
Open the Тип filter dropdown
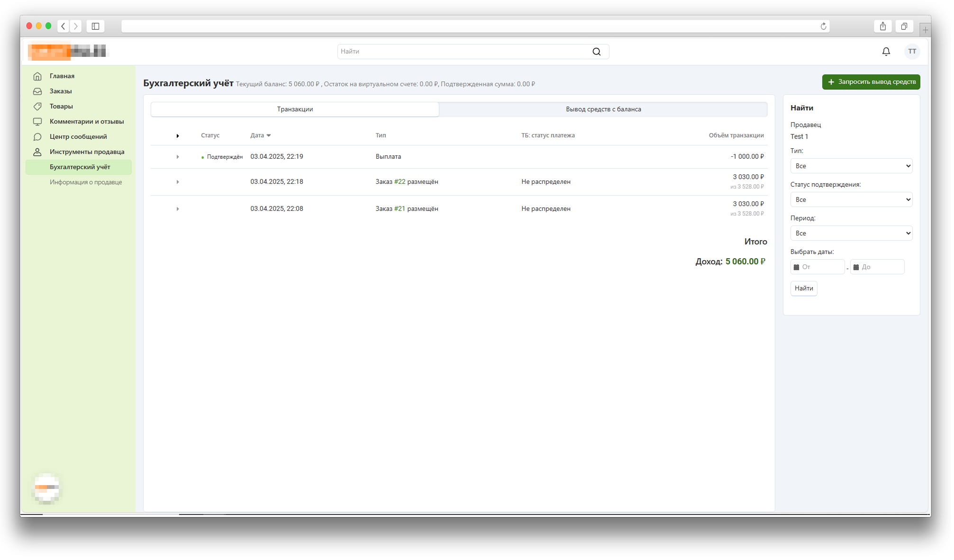pyautogui.click(x=851, y=166)
